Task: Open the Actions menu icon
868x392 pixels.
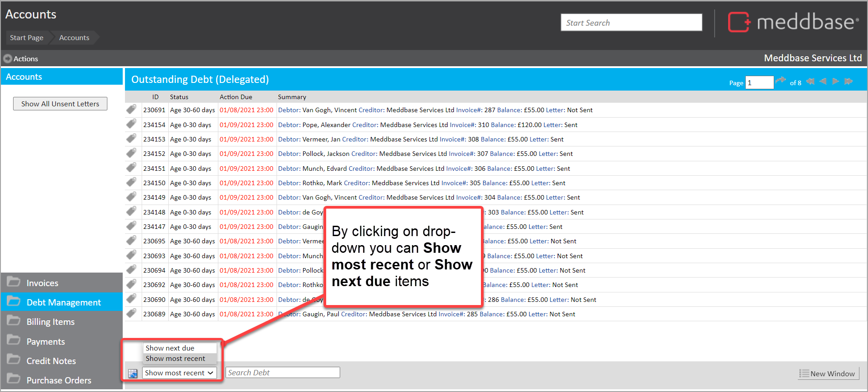Action: pyautogui.click(x=8, y=59)
